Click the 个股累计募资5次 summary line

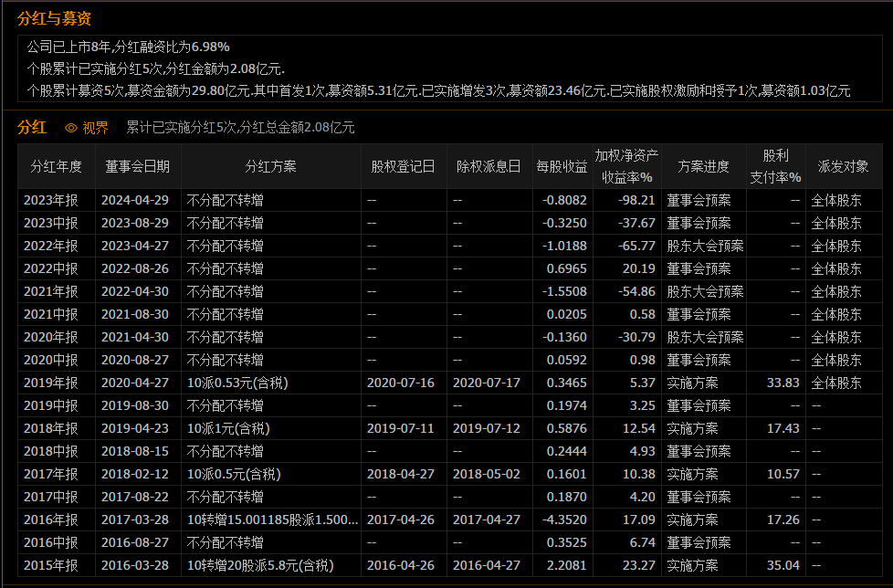[438, 90]
